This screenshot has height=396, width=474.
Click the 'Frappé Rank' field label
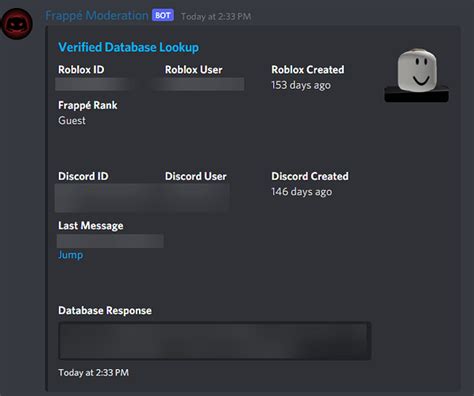tap(88, 105)
